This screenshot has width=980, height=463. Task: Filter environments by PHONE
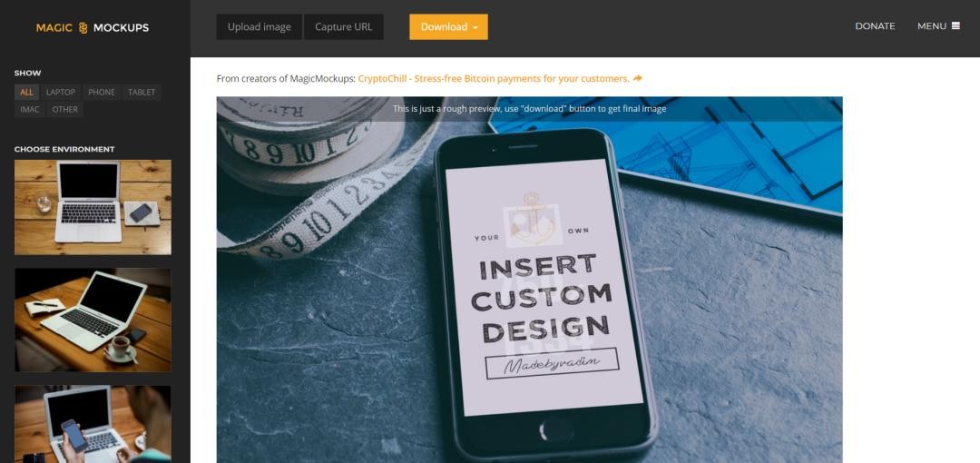(102, 92)
